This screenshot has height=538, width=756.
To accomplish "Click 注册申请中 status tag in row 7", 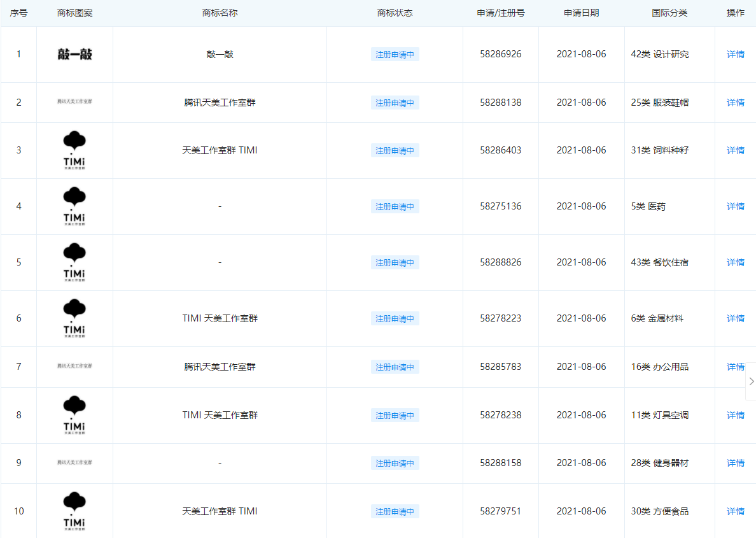I will [395, 367].
